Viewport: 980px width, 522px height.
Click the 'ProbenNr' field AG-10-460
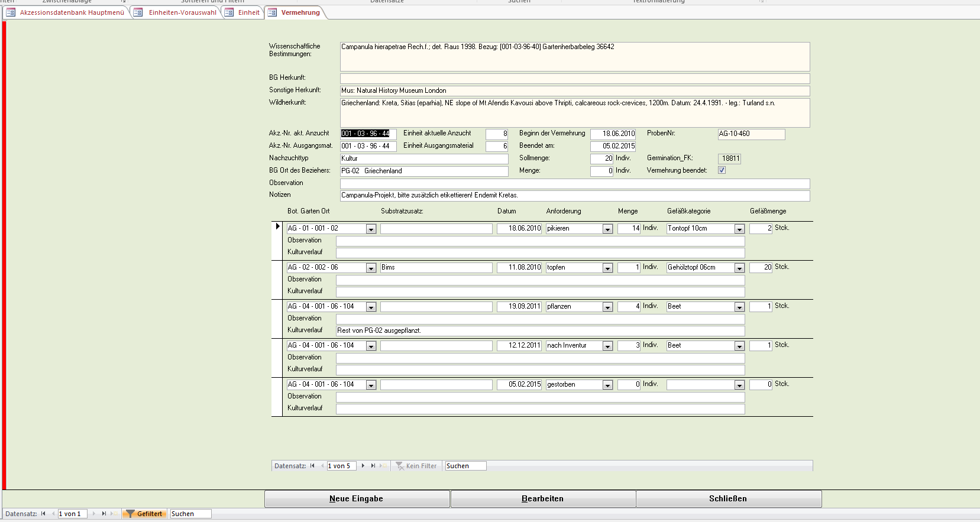[751, 134]
